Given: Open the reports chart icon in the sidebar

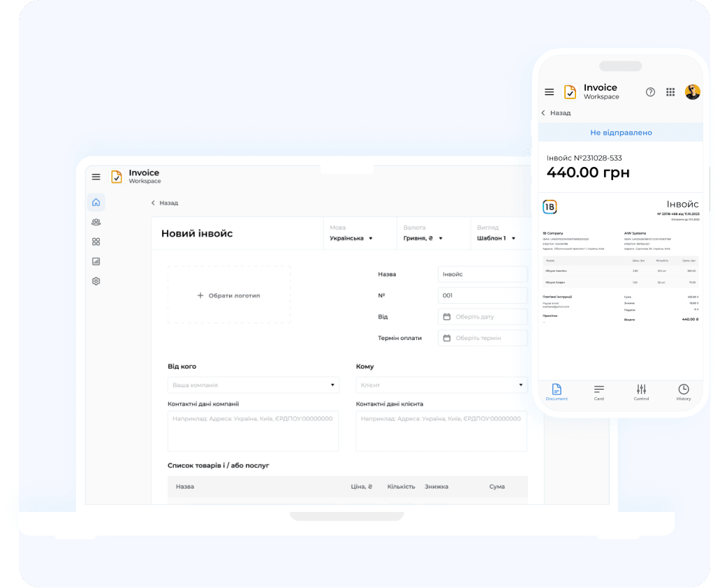Looking at the screenshot, I should click(96, 261).
